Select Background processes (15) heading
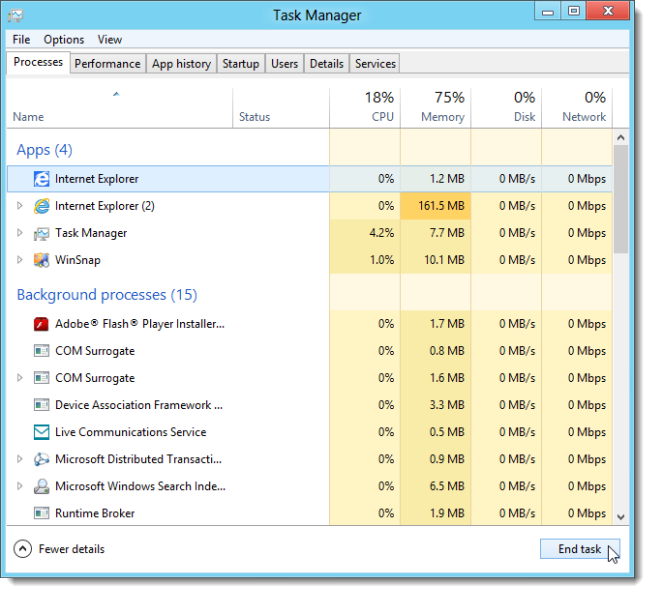This screenshot has height=593, width=650. click(x=107, y=295)
